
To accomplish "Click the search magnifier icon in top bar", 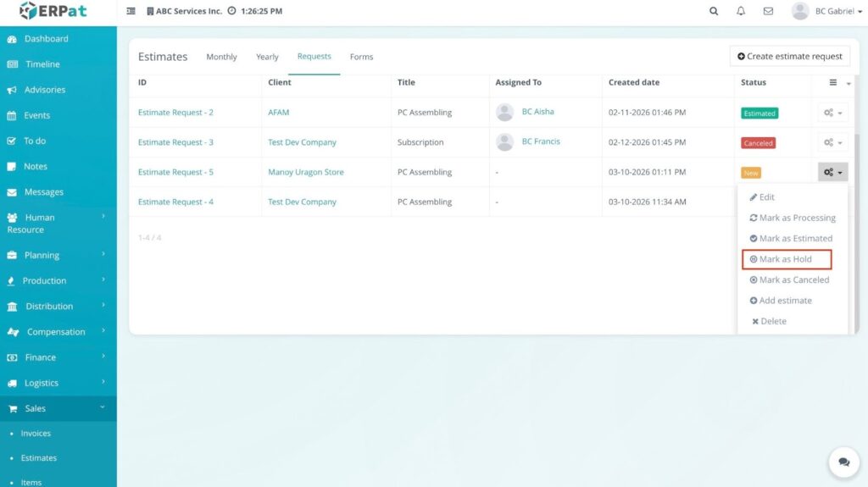I will coord(714,11).
